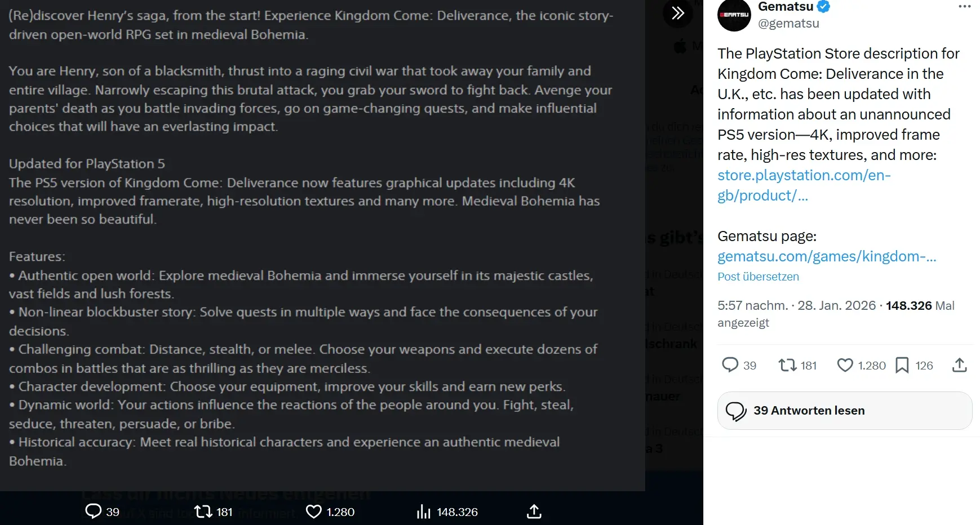The image size is (980, 525).
Task: Collapse the side panel with double-chevron icon
Action: [677, 12]
